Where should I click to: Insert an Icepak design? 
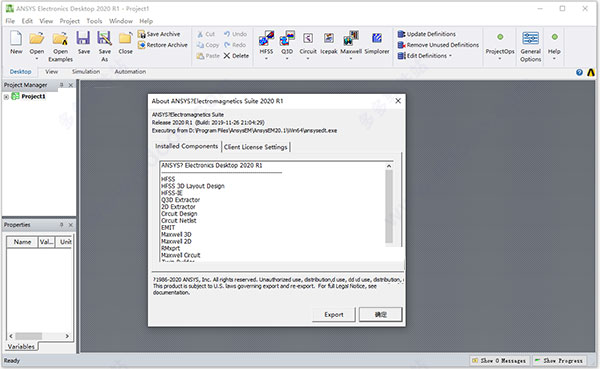click(x=329, y=38)
